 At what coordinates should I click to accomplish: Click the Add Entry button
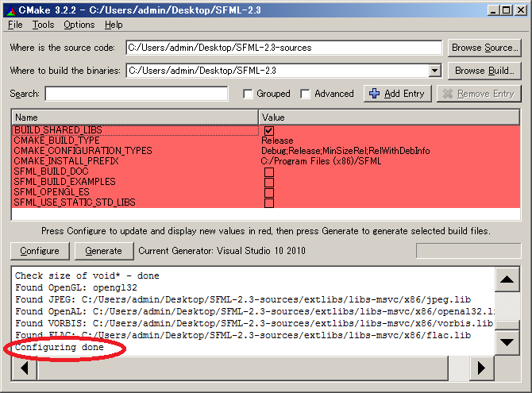click(398, 94)
